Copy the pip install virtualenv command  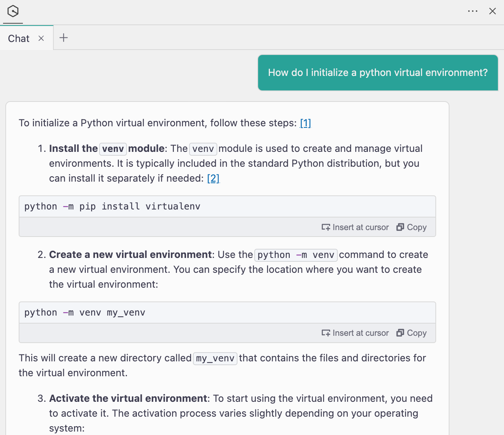click(x=412, y=227)
